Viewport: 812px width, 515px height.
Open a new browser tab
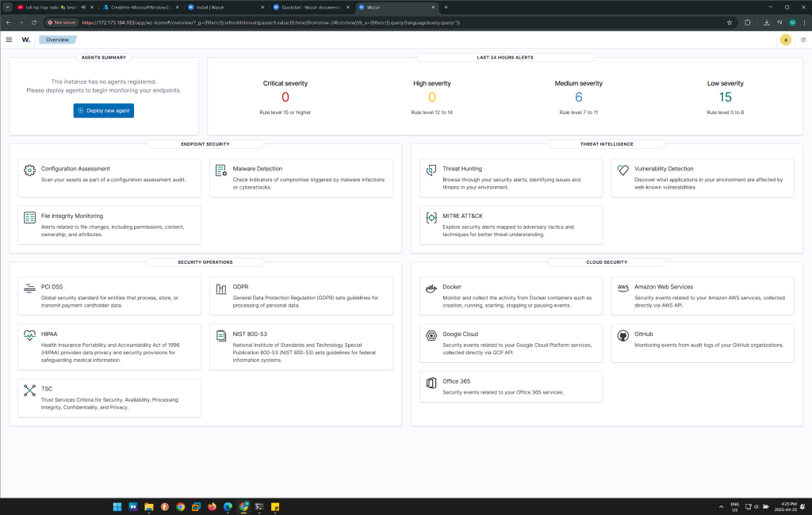(446, 7)
